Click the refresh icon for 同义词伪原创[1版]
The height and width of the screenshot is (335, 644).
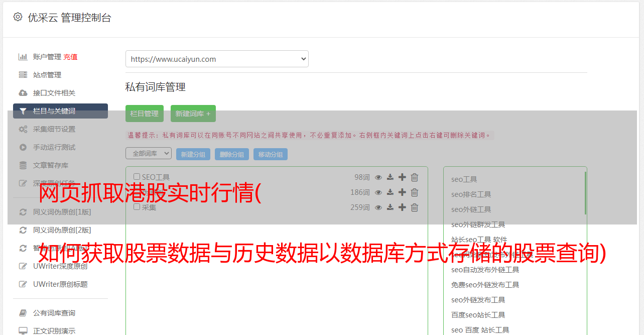23,212
